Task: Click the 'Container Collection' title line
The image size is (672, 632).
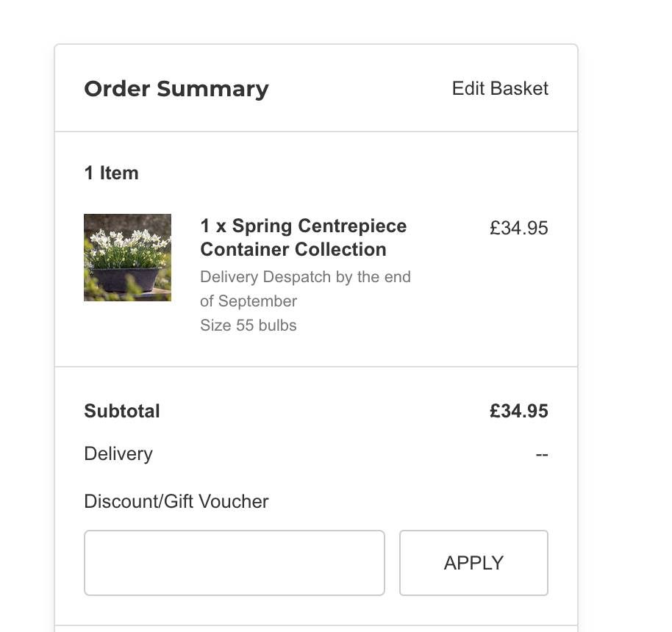Action: point(293,249)
